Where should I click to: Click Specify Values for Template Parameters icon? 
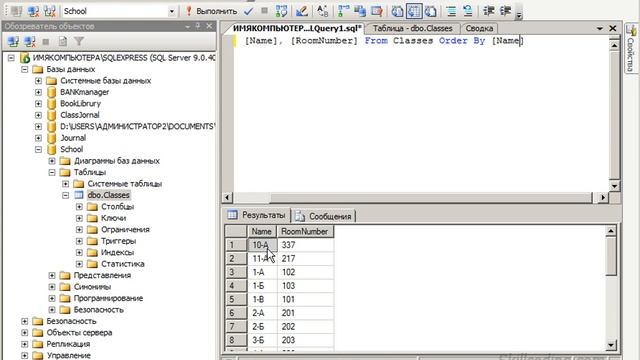click(x=322, y=11)
